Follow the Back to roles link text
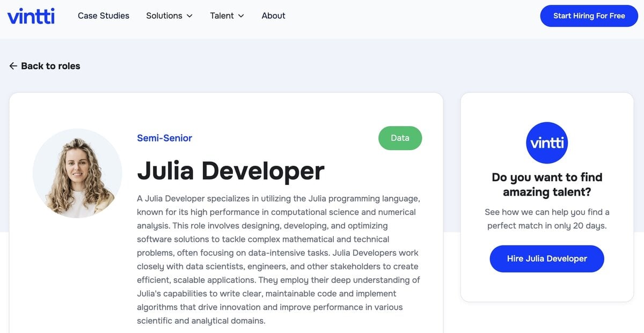 click(50, 66)
